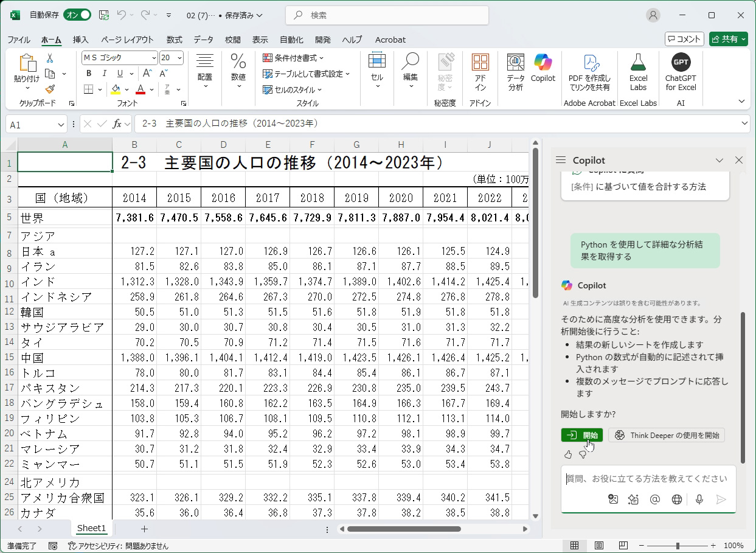Image resolution: width=756 pixels, height=553 pixels.
Task: Click the zoom slider in status bar
Action: (678, 546)
